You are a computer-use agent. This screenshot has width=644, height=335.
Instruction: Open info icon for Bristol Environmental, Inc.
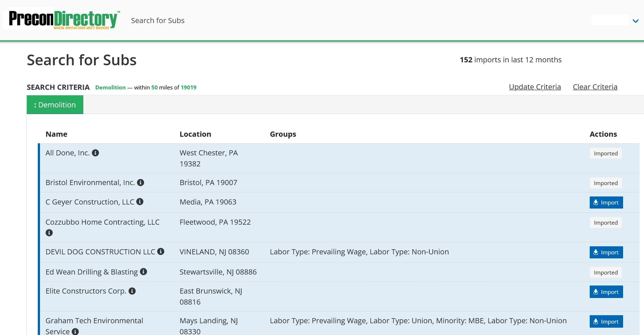pyautogui.click(x=141, y=183)
